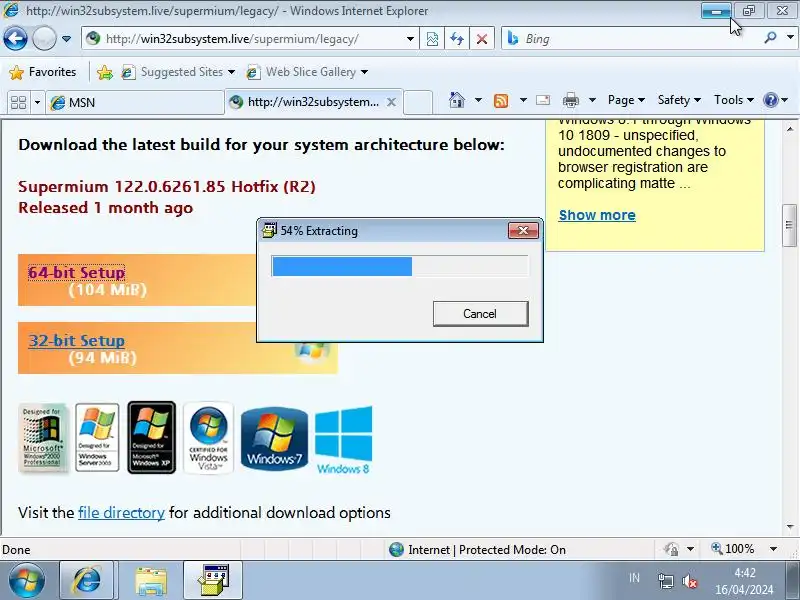Switch to the MSN tab
Screen dimensions: 800x600
[x=134, y=102]
